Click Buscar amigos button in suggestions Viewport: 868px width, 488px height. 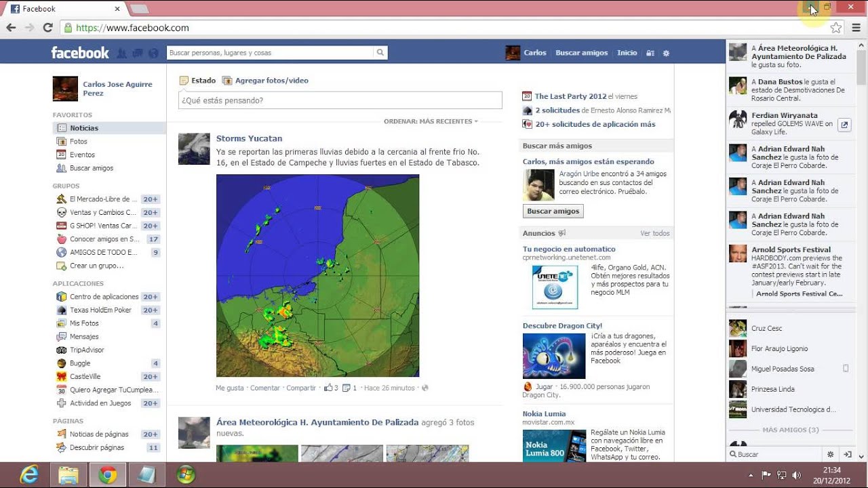[x=553, y=211]
